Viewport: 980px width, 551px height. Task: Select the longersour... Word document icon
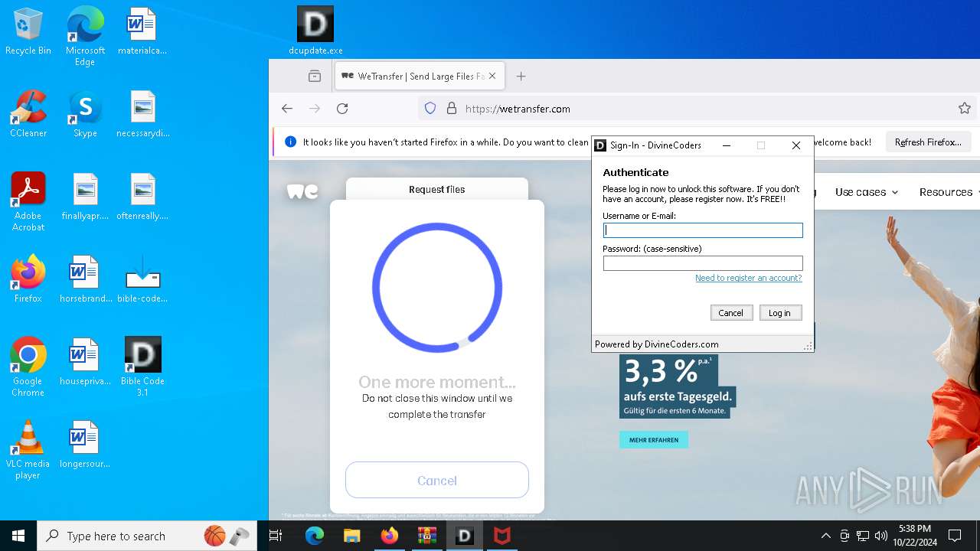pos(85,445)
